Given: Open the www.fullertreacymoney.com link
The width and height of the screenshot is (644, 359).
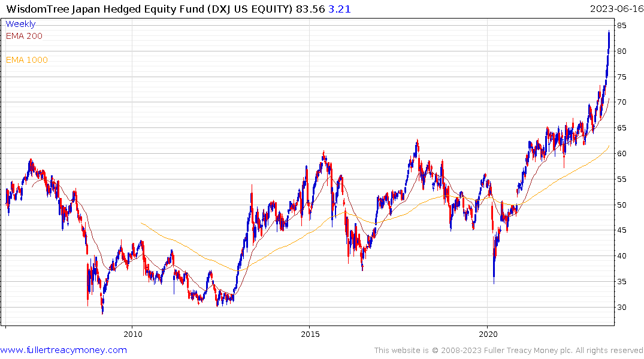Looking at the screenshot, I should point(64,350).
